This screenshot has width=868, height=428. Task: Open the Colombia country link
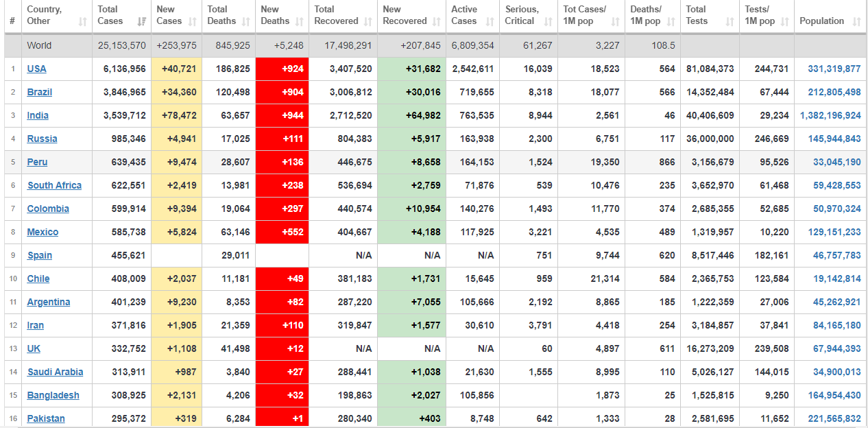coord(48,209)
